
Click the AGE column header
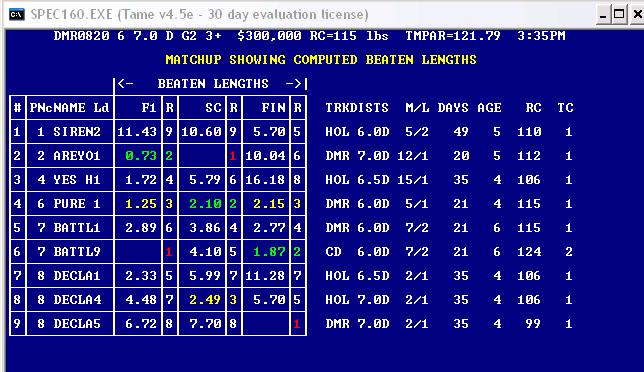tap(489, 108)
